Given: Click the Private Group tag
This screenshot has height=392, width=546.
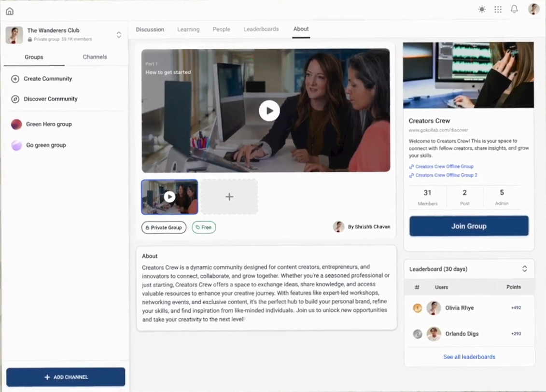Looking at the screenshot, I should 164,227.
